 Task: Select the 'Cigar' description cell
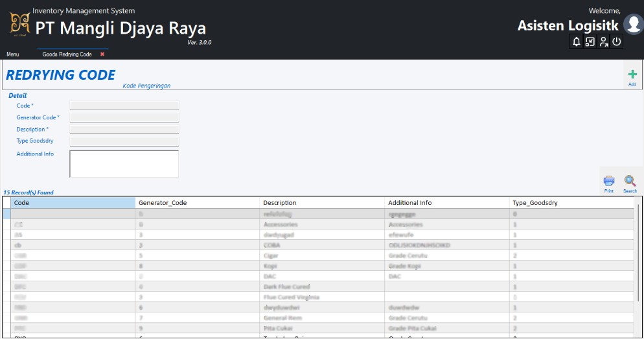tap(321, 255)
